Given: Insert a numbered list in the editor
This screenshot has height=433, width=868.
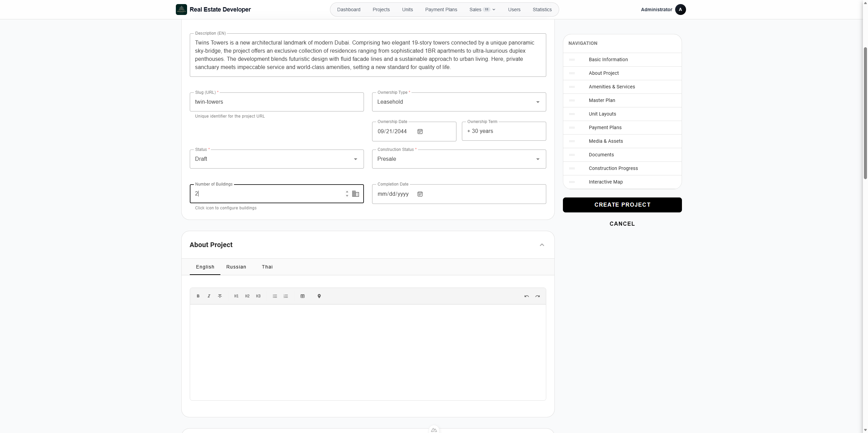Looking at the screenshot, I should [x=286, y=296].
